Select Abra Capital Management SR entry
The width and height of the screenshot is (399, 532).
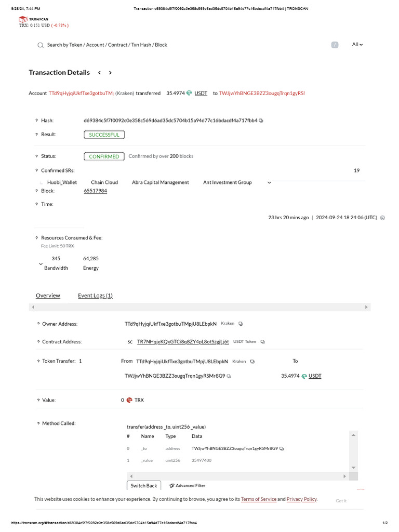[x=161, y=182]
